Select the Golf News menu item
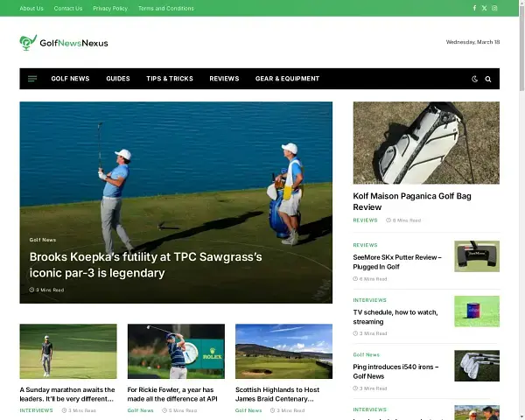The image size is (525, 420). point(70,79)
